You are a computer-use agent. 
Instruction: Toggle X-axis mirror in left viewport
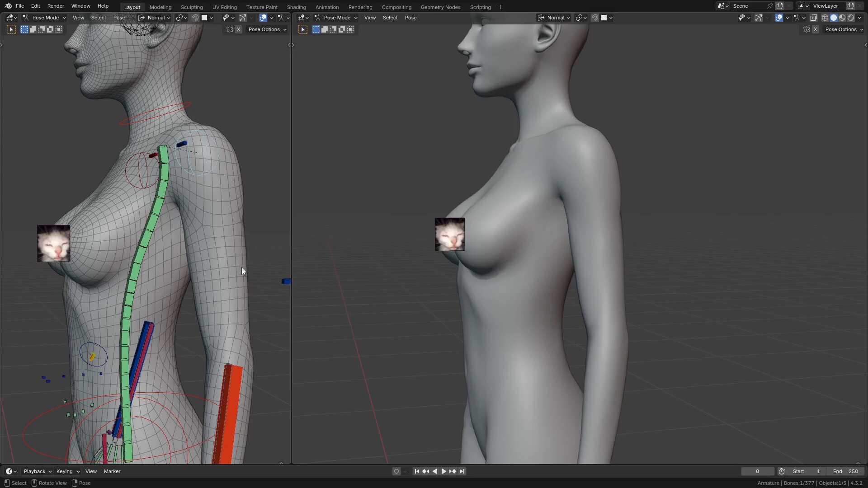click(238, 29)
